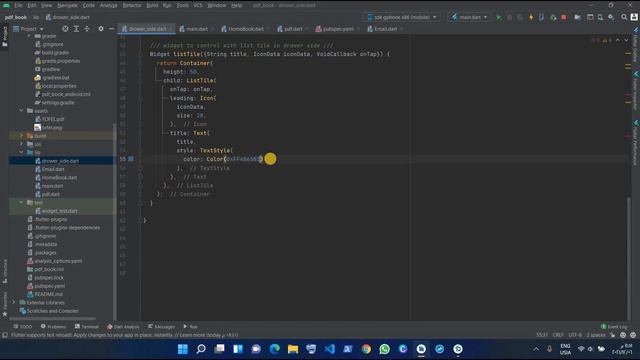Open the device selector dropdown
640x360 pixels.
(x=402, y=17)
